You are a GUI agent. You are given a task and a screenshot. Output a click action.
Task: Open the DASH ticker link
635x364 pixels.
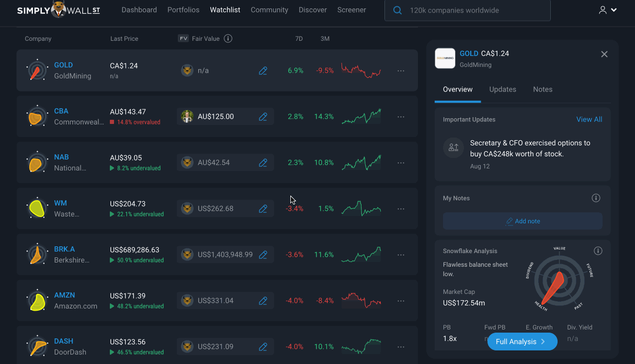click(64, 342)
